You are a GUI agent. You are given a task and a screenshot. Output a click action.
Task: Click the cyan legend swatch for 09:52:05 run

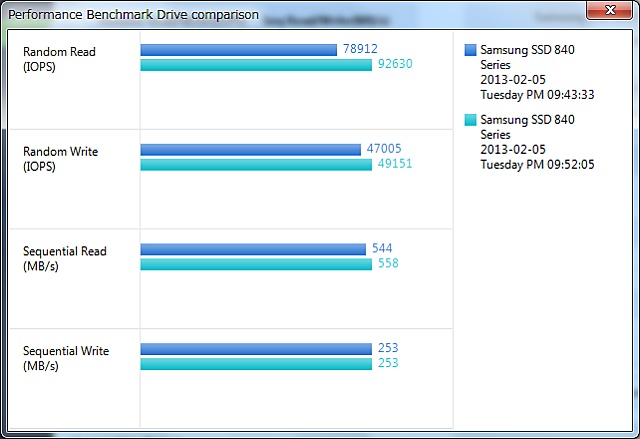coord(470,120)
